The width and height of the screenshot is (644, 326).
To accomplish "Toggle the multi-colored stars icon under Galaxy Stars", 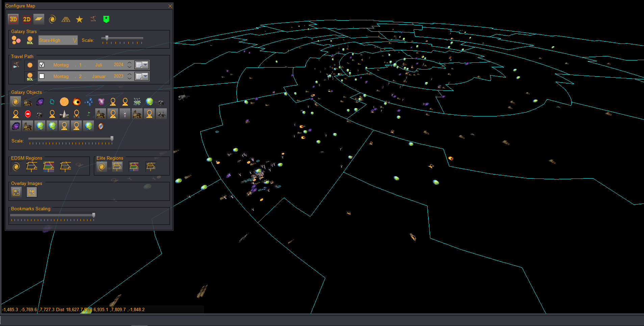I will point(16,40).
